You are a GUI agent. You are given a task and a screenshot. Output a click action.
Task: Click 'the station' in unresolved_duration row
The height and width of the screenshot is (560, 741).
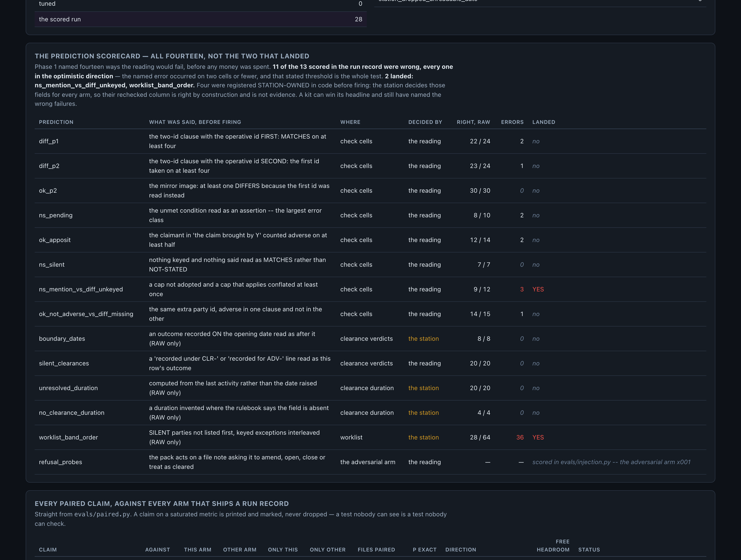pyautogui.click(x=423, y=388)
